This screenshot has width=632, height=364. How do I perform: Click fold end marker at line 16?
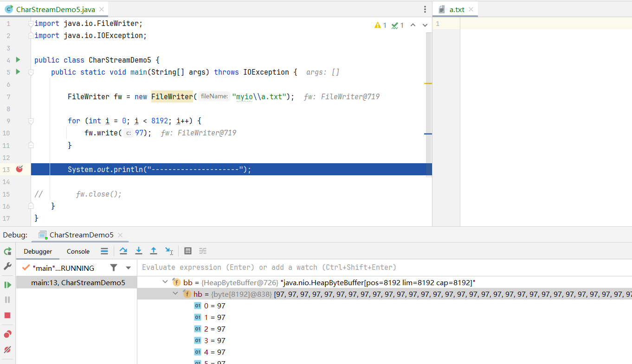coord(31,206)
